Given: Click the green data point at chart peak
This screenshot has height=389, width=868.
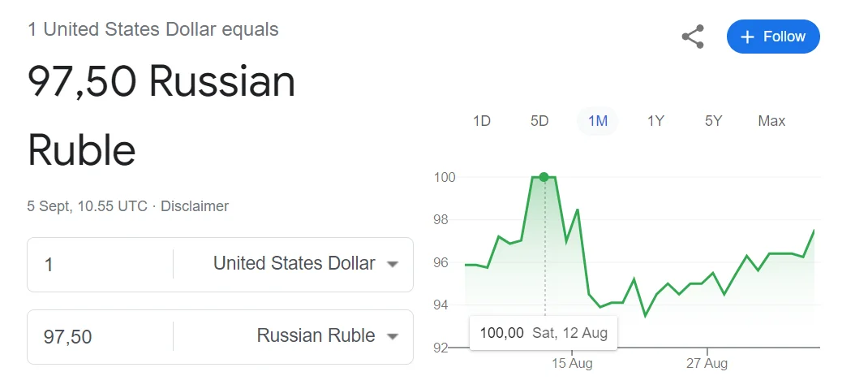Looking at the screenshot, I should click(x=544, y=177).
